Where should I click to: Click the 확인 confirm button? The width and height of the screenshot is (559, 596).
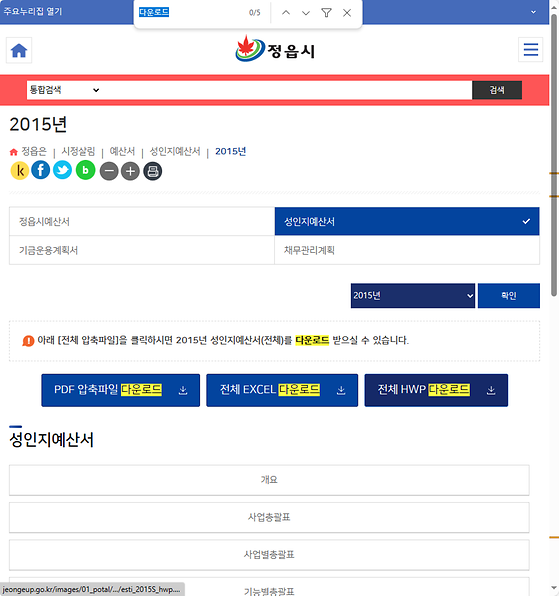[x=509, y=295]
